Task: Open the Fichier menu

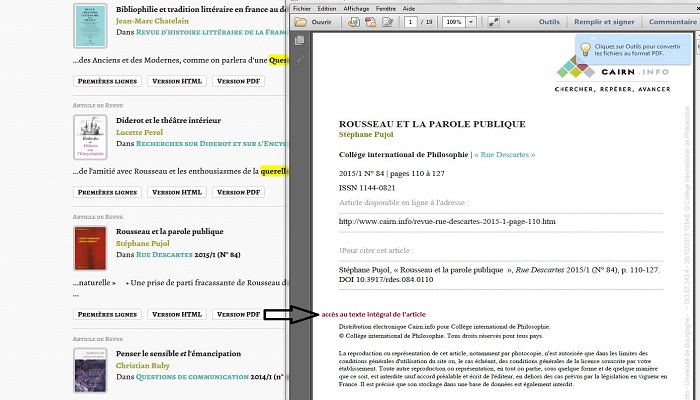Action: [301, 7]
